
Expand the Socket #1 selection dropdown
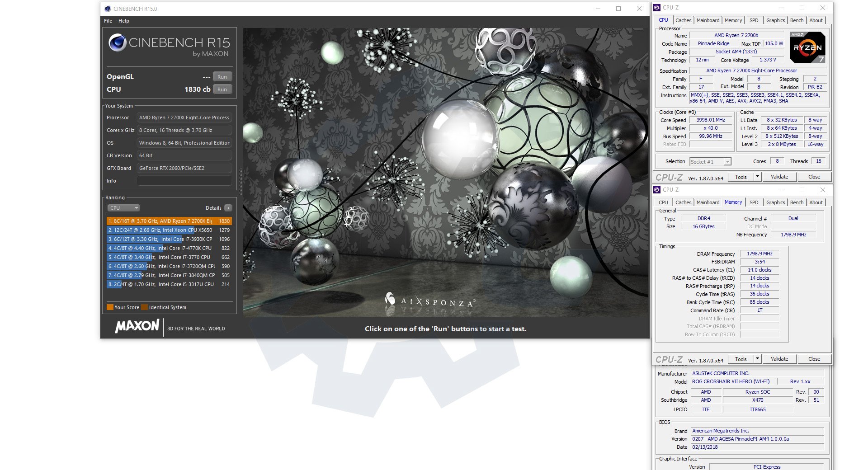tap(727, 162)
